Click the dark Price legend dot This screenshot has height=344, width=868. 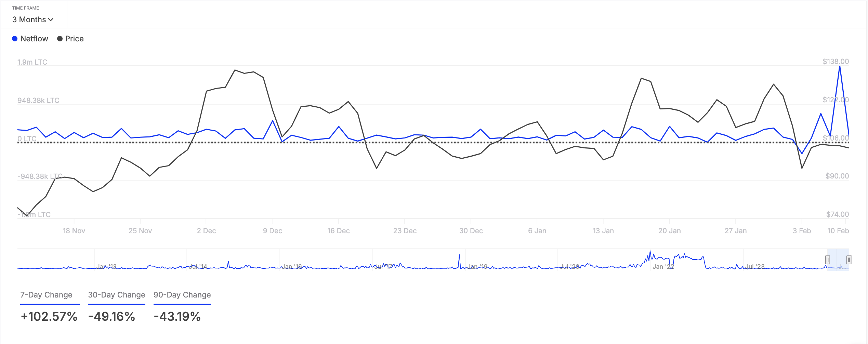click(x=60, y=39)
